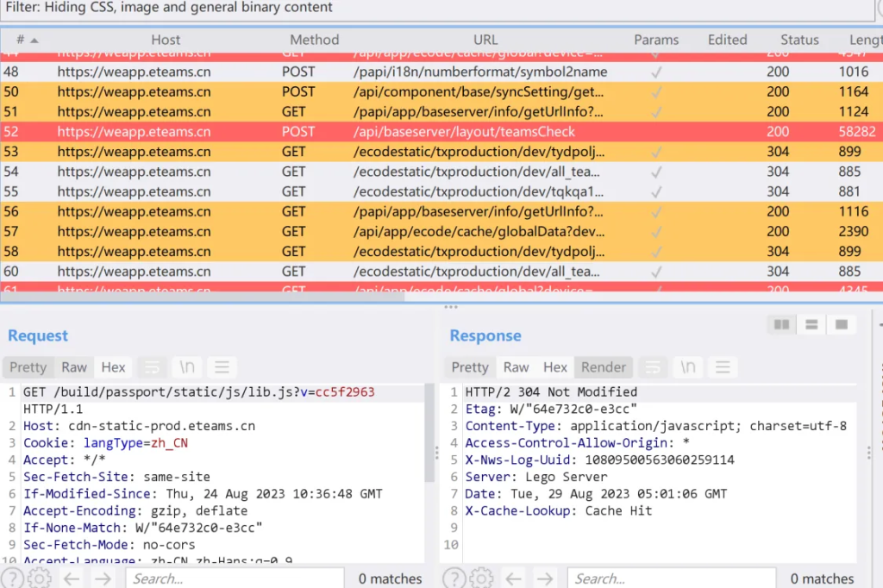883x588 pixels.
Task: Toggle non-printable characters in Request
Action: click(187, 367)
